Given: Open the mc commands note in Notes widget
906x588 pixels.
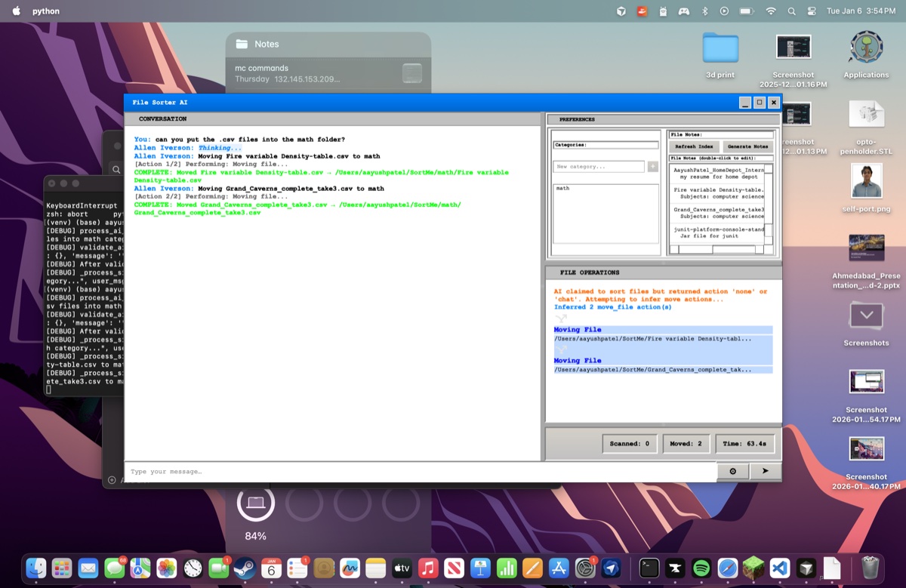Looking at the screenshot, I should point(328,73).
